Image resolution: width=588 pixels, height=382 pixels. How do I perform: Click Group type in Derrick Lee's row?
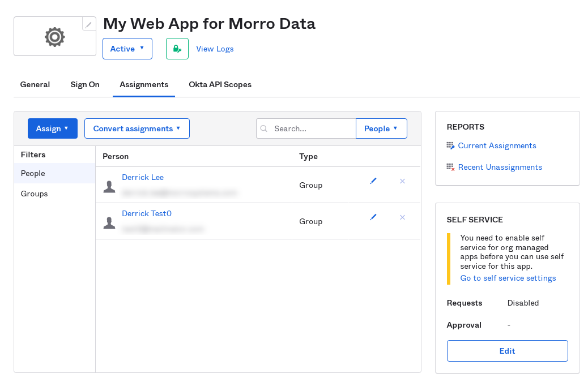tap(311, 186)
